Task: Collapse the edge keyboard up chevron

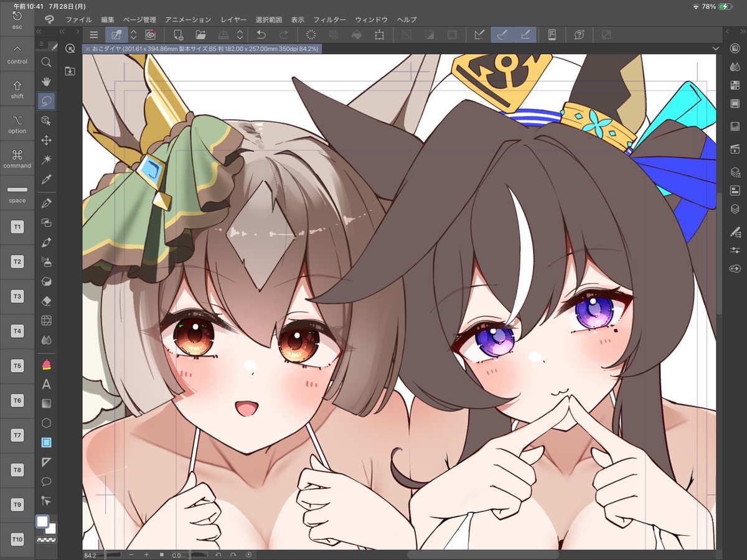Action: (x=17, y=49)
